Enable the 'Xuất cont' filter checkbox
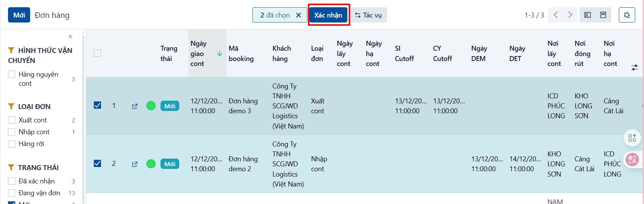This screenshot has height=204, width=644. coord(12,120)
